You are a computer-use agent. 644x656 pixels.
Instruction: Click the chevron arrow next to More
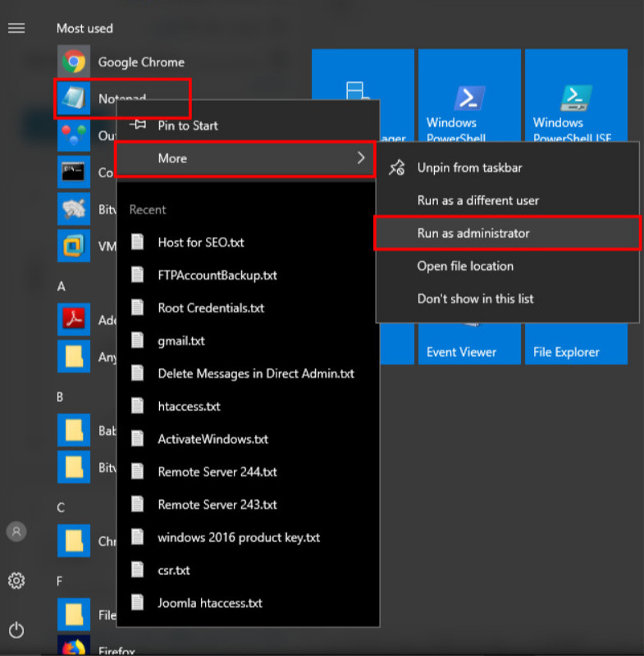tap(361, 157)
